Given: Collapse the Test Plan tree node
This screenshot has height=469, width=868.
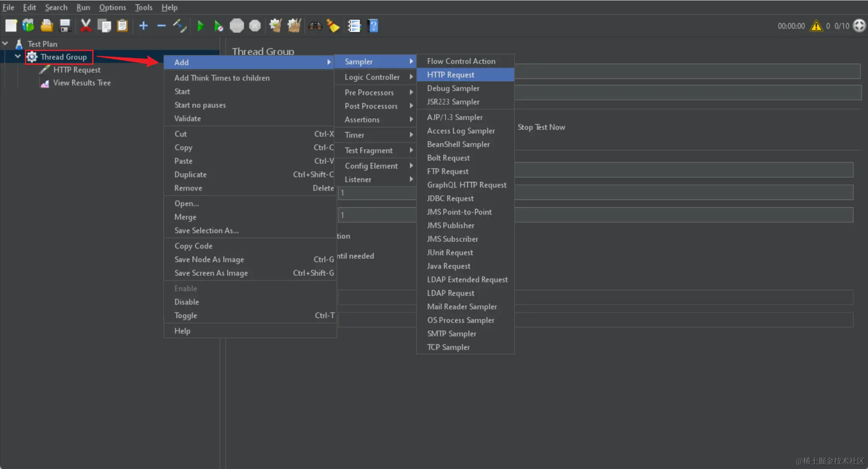Looking at the screenshot, I should [6, 44].
